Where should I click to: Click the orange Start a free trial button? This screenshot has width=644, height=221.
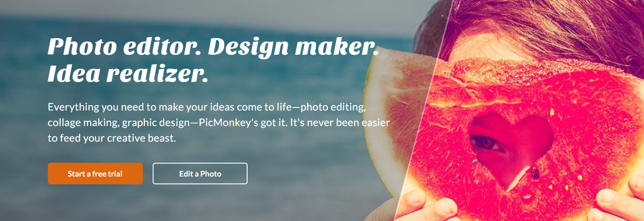click(95, 174)
